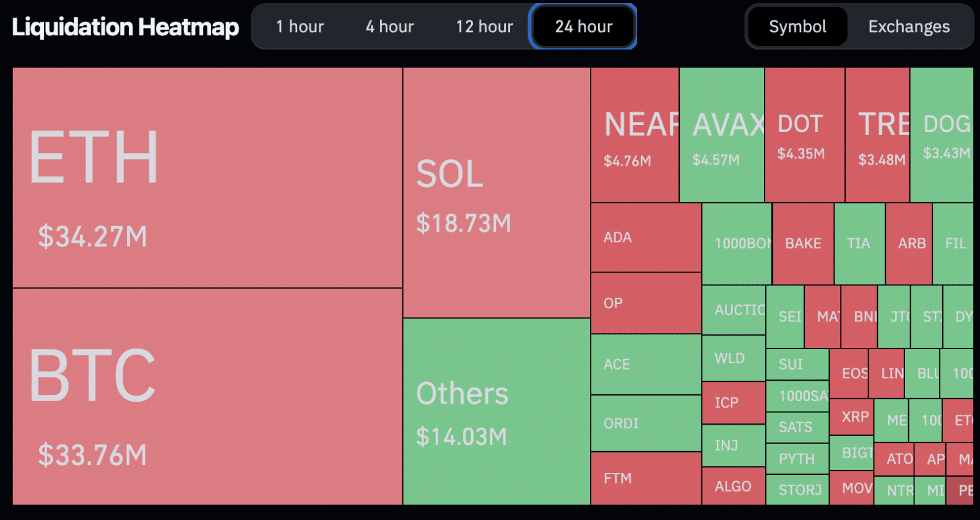The width and height of the screenshot is (980, 520).
Task: Choose the Exchanges view toggle
Action: (x=909, y=27)
